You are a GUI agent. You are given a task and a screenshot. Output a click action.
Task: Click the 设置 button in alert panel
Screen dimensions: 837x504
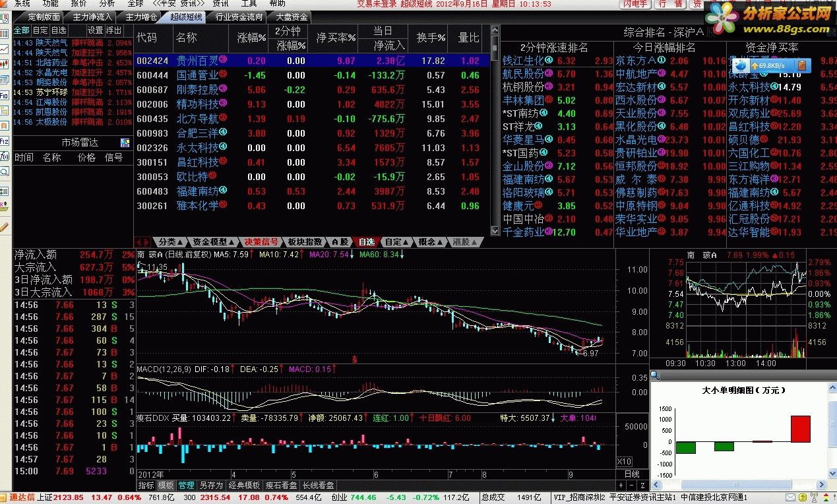(96, 30)
